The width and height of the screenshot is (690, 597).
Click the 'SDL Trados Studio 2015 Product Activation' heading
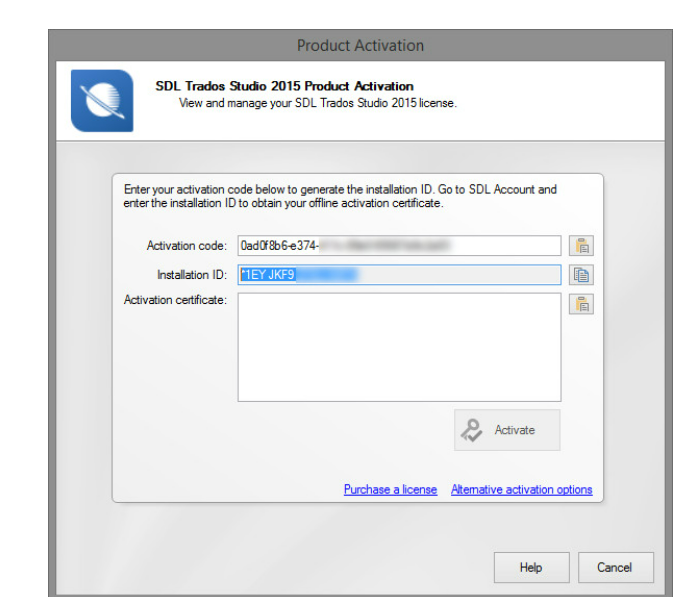[x=284, y=86]
